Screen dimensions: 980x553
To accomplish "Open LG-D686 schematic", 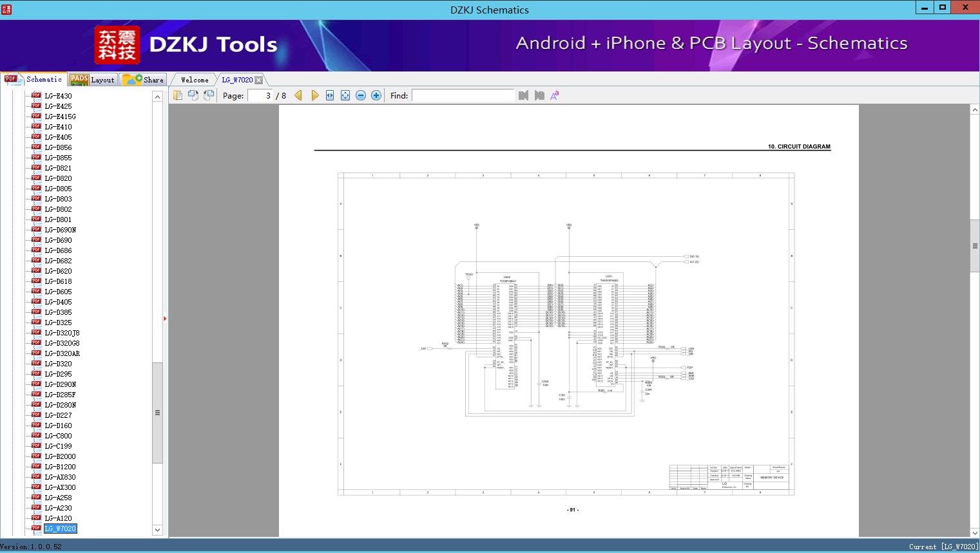I will [58, 250].
